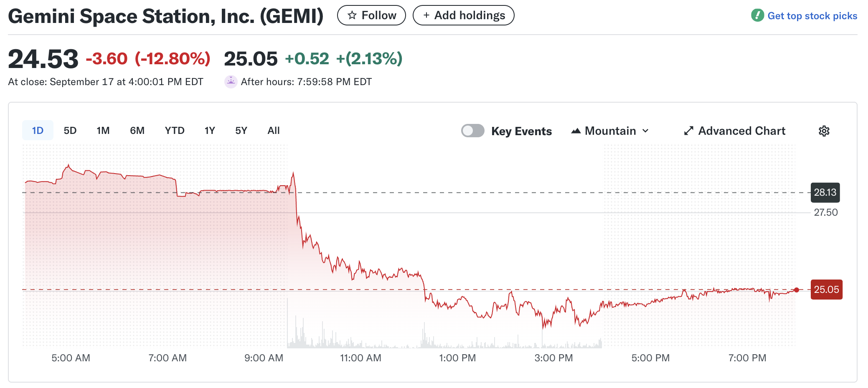Show the 5Y chart range
Viewport: 868px width, 388px height.
point(241,131)
